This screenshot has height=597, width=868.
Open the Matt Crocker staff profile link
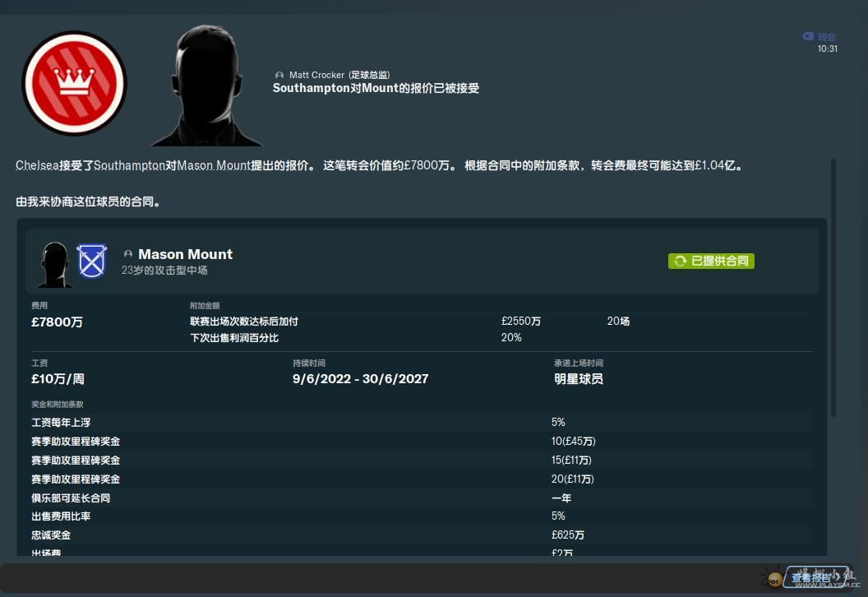point(316,75)
